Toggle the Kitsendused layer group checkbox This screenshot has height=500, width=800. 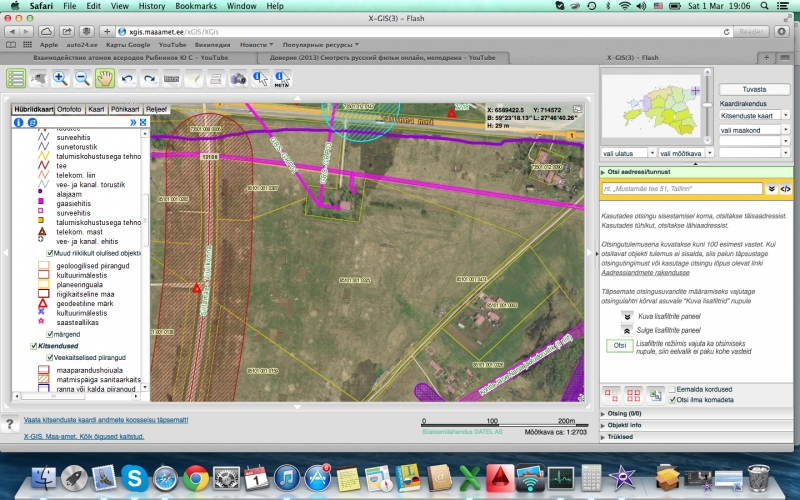pyautogui.click(x=34, y=346)
